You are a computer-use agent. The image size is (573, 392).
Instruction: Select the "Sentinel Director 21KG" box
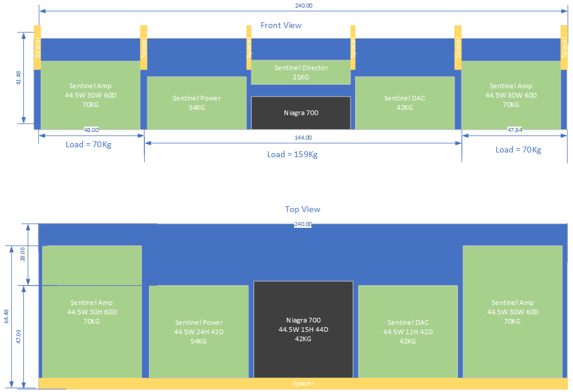[301, 72]
